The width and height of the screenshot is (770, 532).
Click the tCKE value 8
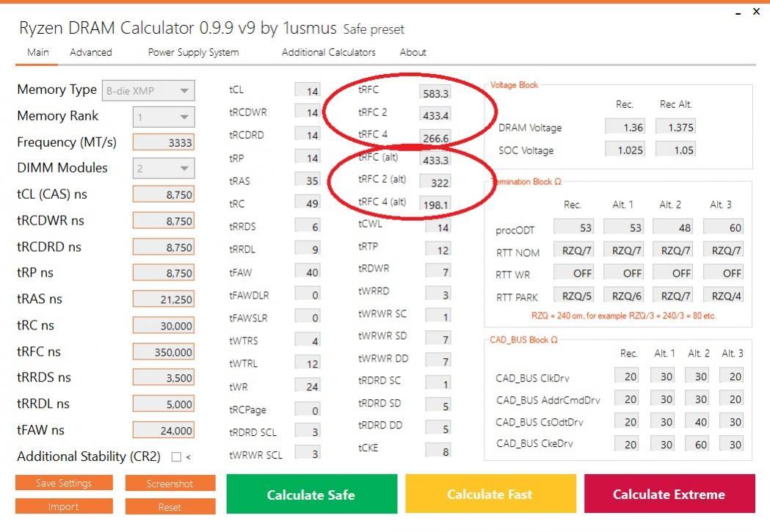point(438,451)
